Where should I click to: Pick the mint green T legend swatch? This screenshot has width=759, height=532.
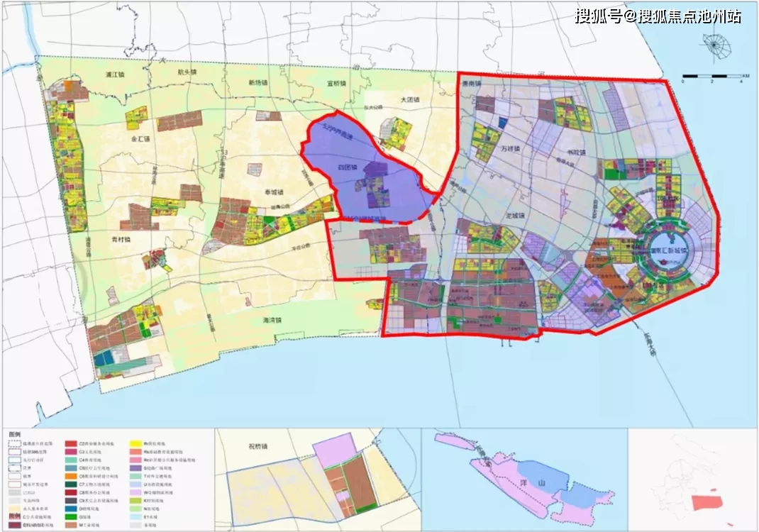coord(135,477)
